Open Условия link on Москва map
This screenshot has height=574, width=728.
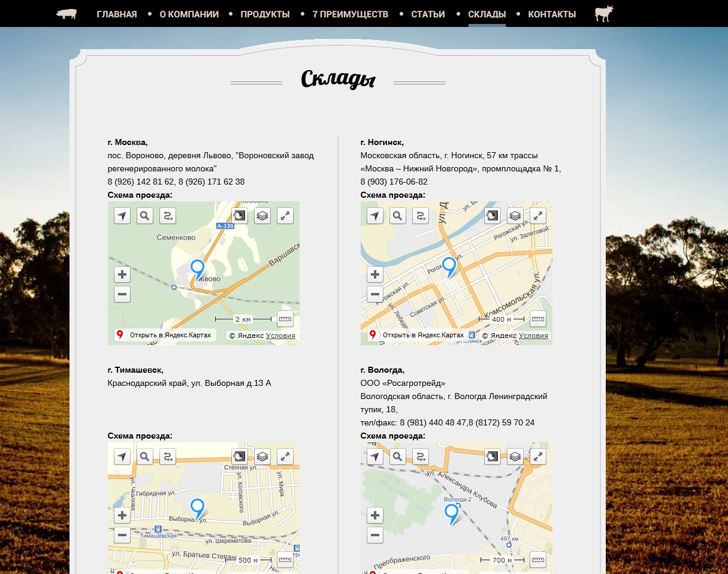coord(280,336)
